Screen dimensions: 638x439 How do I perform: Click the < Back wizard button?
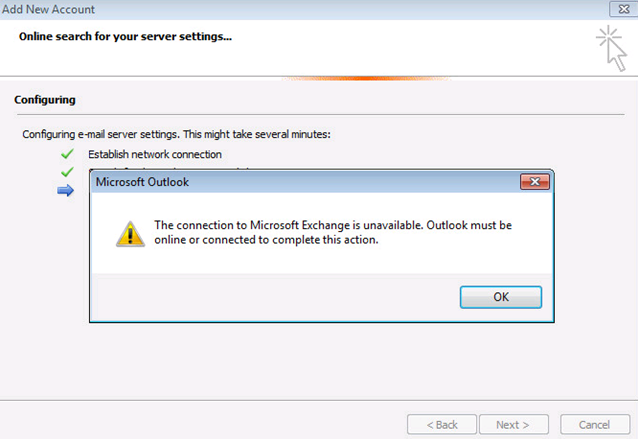pos(442,425)
